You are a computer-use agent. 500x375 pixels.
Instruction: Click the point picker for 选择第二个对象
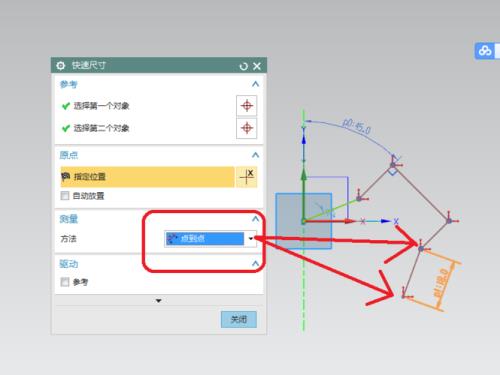point(247,128)
